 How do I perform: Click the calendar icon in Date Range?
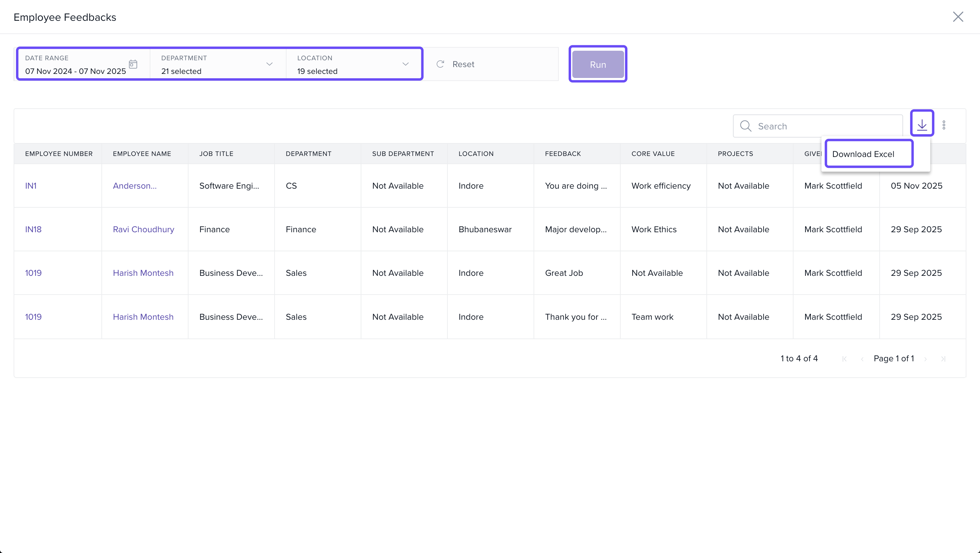pos(133,64)
